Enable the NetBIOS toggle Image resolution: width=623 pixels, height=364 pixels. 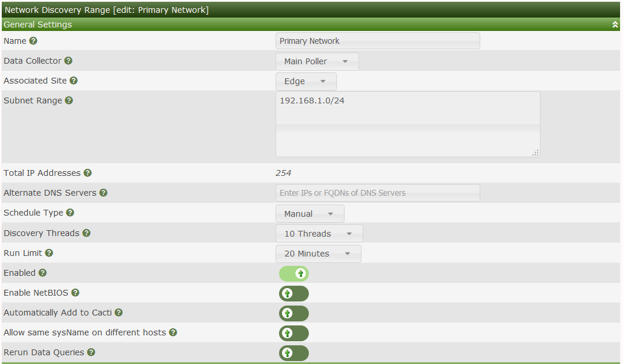(294, 293)
